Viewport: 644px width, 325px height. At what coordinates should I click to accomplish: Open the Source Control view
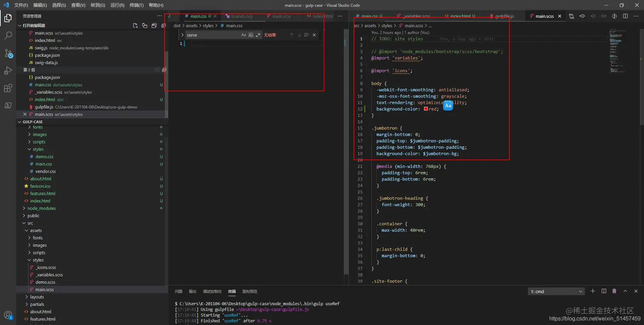[8, 53]
